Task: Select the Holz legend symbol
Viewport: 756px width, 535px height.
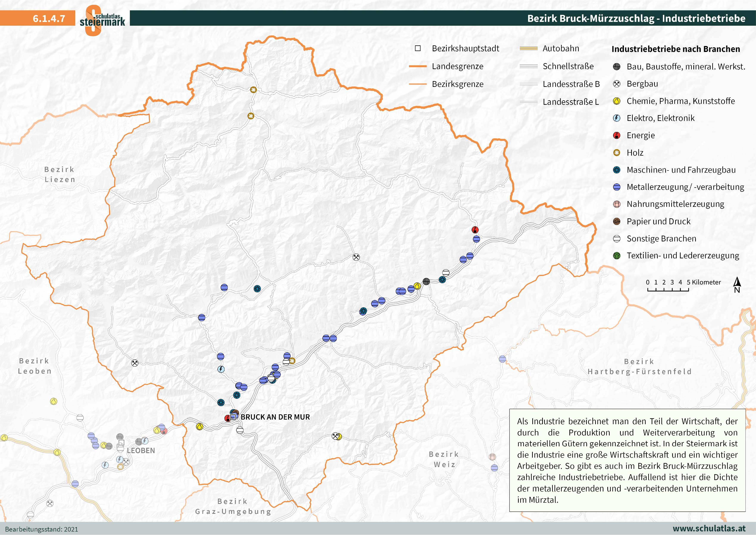Action: pyautogui.click(x=617, y=153)
